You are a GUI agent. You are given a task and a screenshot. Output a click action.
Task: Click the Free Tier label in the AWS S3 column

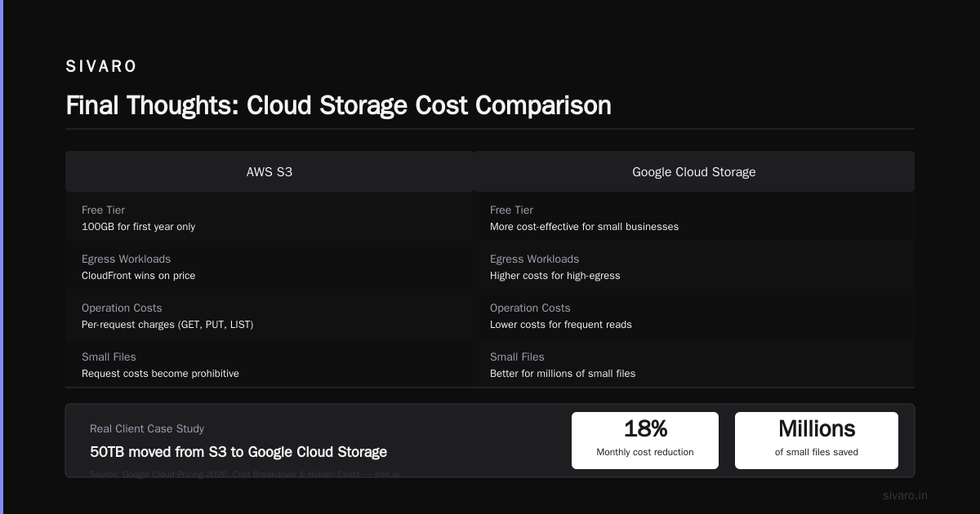103,210
